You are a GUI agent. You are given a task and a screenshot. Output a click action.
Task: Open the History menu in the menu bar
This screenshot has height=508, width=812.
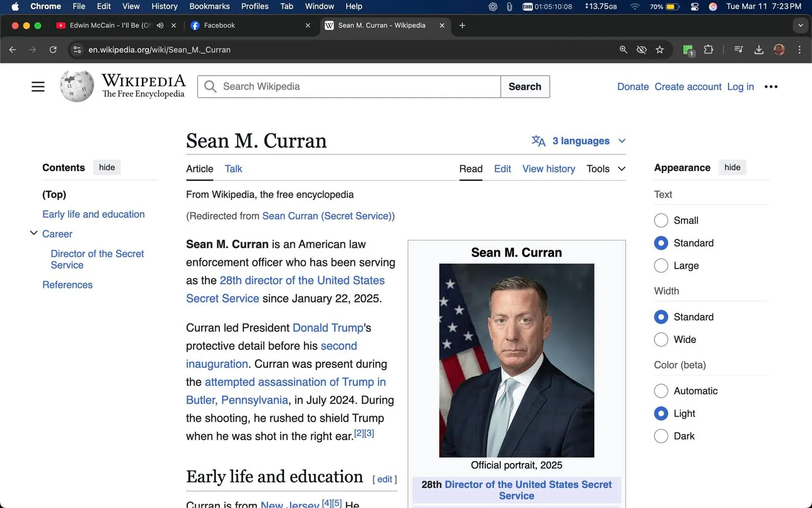(x=164, y=6)
